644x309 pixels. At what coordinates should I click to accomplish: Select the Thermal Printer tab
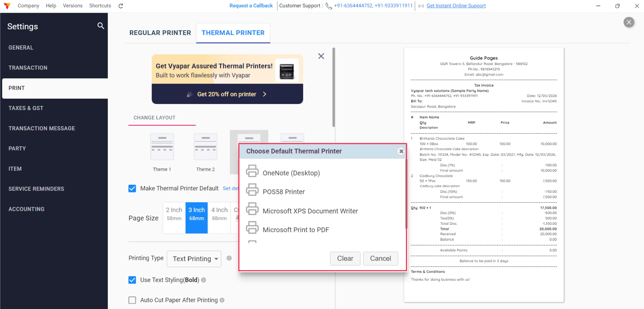(233, 33)
